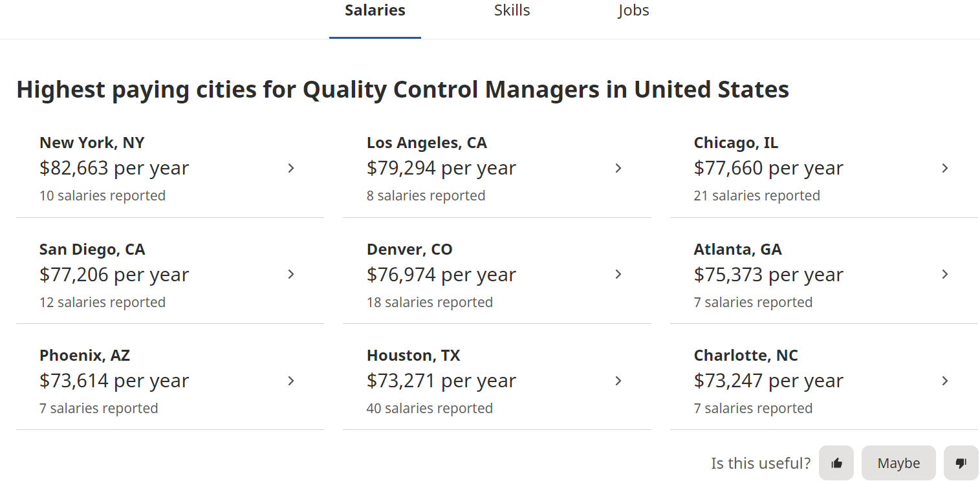The height and width of the screenshot is (481, 980).
Task: Open Chicago, IL chevron arrow
Action: click(x=945, y=168)
